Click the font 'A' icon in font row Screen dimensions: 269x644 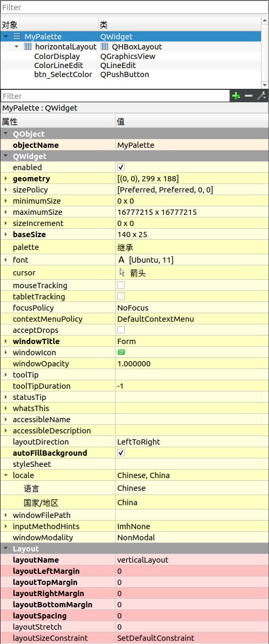pos(121,260)
